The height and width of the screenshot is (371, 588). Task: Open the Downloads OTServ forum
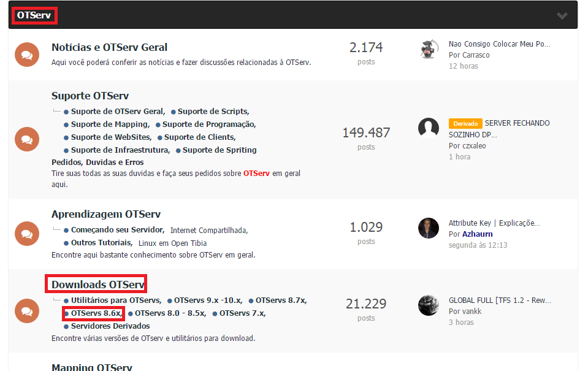[98, 285]
